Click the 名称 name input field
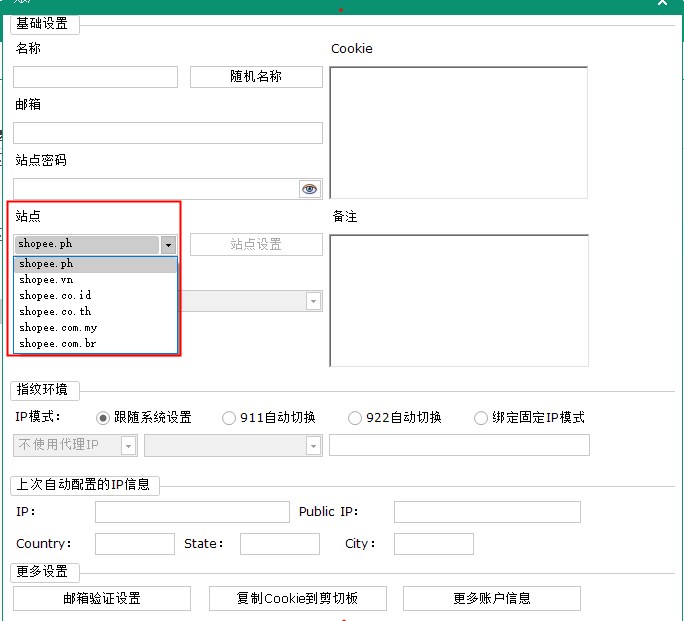This screenshot has height=621, width=684. 96,77
